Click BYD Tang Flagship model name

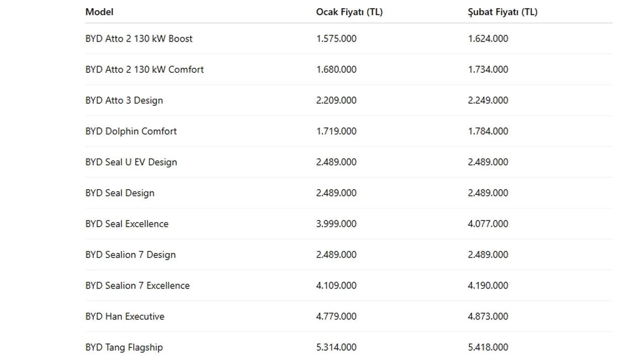(124, 347)
